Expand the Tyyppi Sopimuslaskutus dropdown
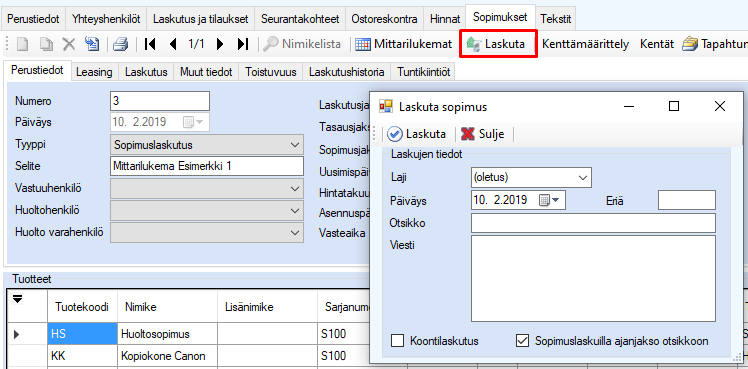The image size is (748, 369). [x=207, y=144]
